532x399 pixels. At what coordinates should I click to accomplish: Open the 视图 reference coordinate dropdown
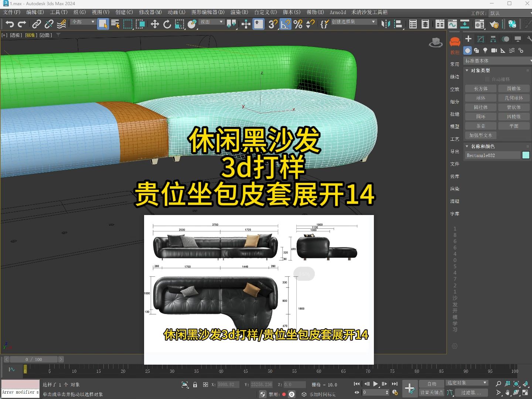[x=212, y=22]
